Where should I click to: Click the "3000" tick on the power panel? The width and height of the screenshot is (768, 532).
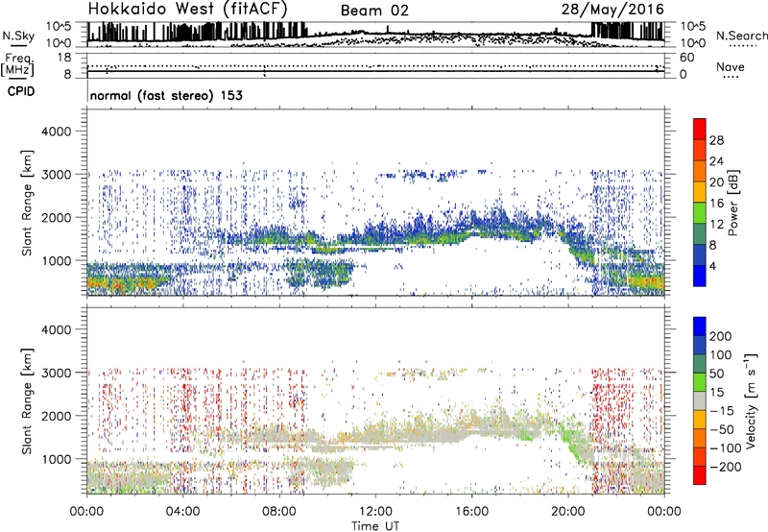[56, 175]
